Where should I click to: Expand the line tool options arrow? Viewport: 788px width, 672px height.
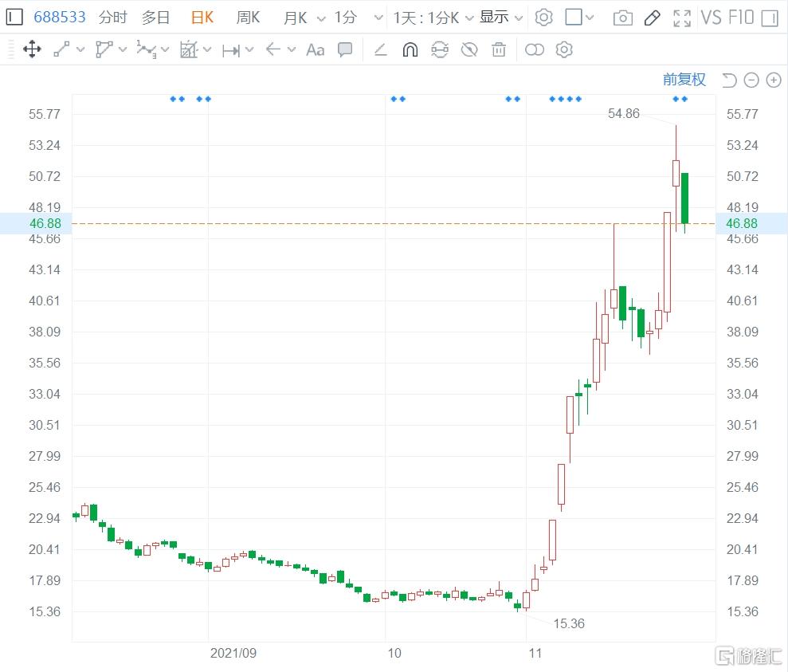tap(80, 49)
